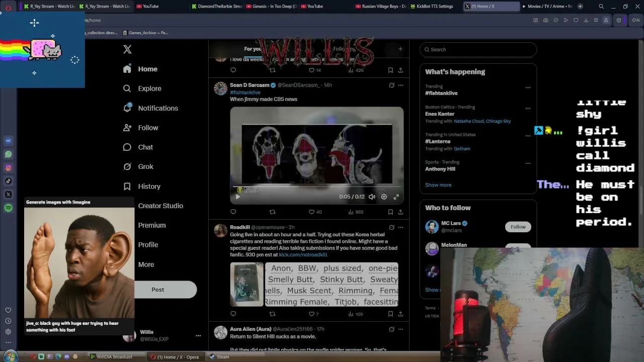Open more options on Aura Alien's post
Screen dimensions: 644x362
coord(400,329)
